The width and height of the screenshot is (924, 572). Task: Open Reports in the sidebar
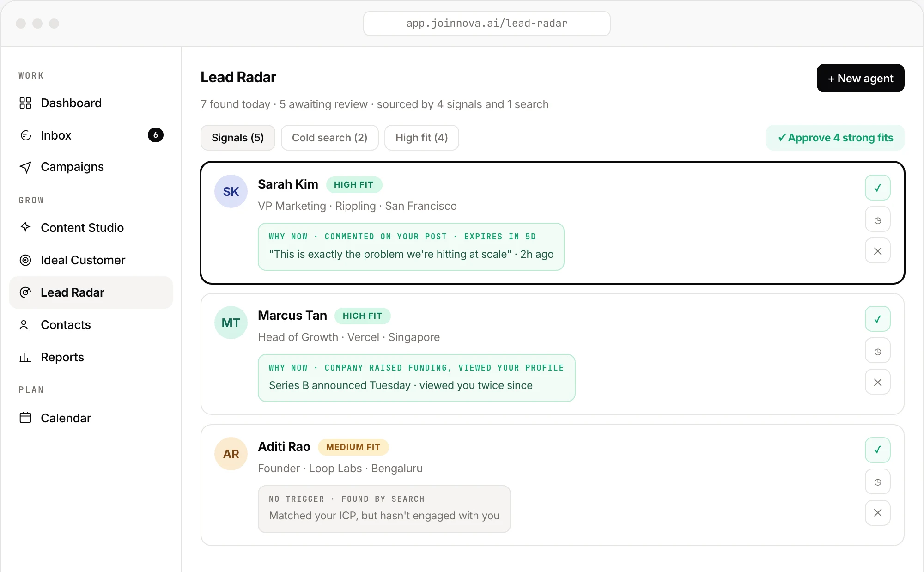[91, 357]
